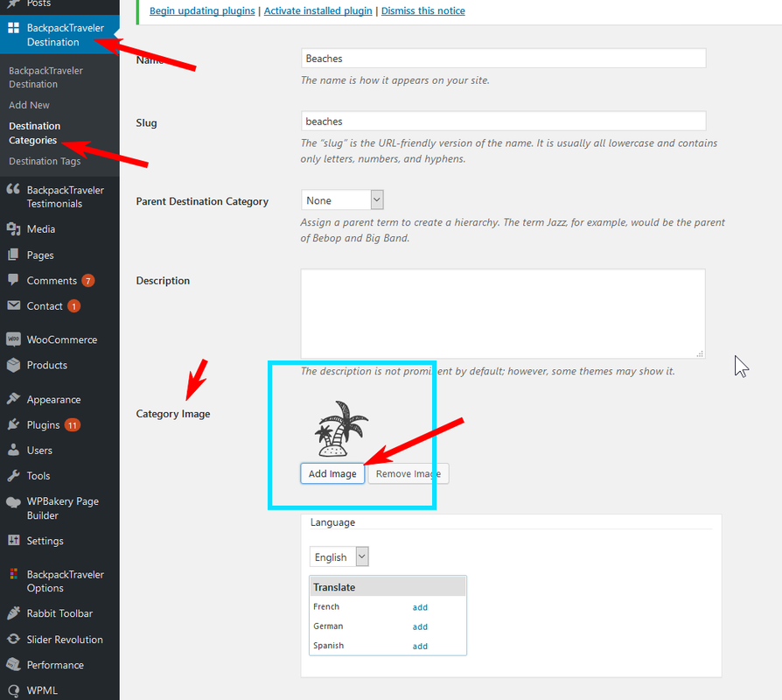The image size is (782, 700).
Task: Add French translation link
Action: [420, 607]
